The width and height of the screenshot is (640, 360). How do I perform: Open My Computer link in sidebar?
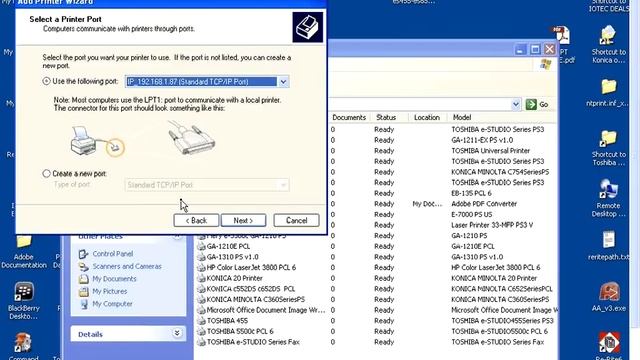point(112,304)
